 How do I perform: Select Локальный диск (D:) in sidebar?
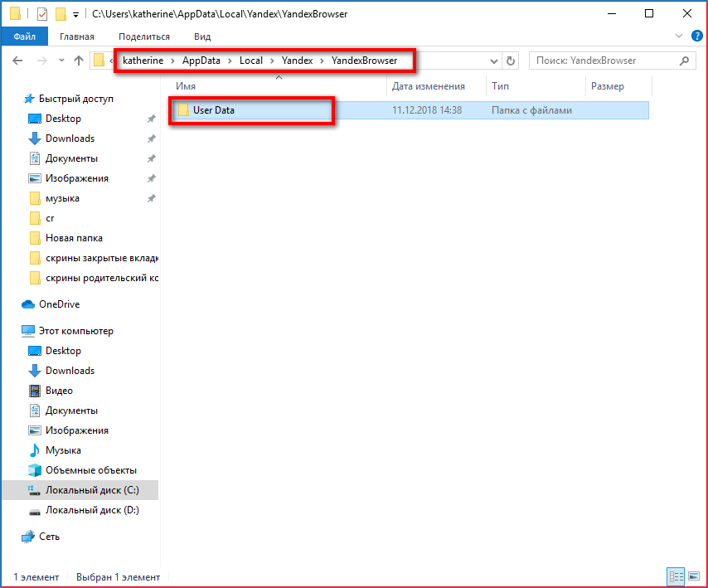click(91, 510)
